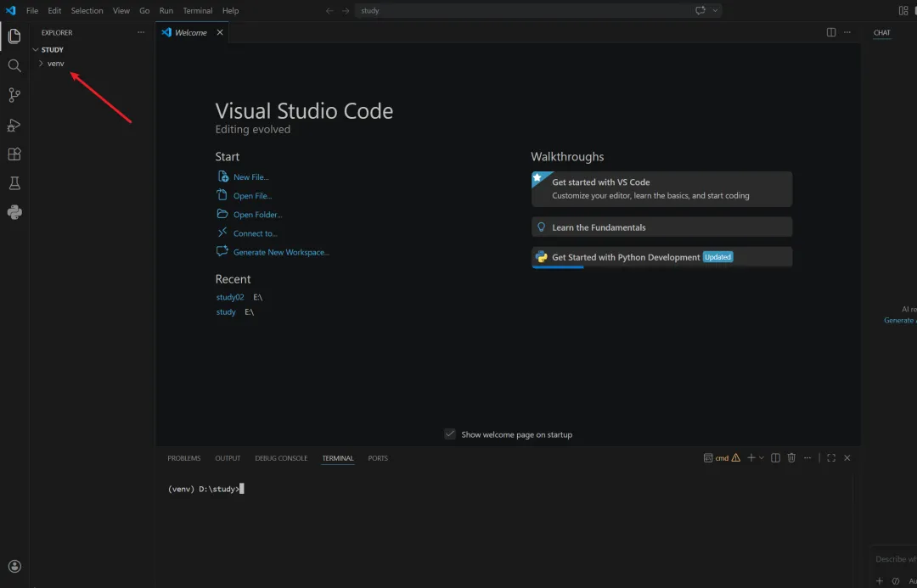The height and width of the screenshot is (588, 917).
Task: Click the Open Folder... link
Action: pos(257,215)
